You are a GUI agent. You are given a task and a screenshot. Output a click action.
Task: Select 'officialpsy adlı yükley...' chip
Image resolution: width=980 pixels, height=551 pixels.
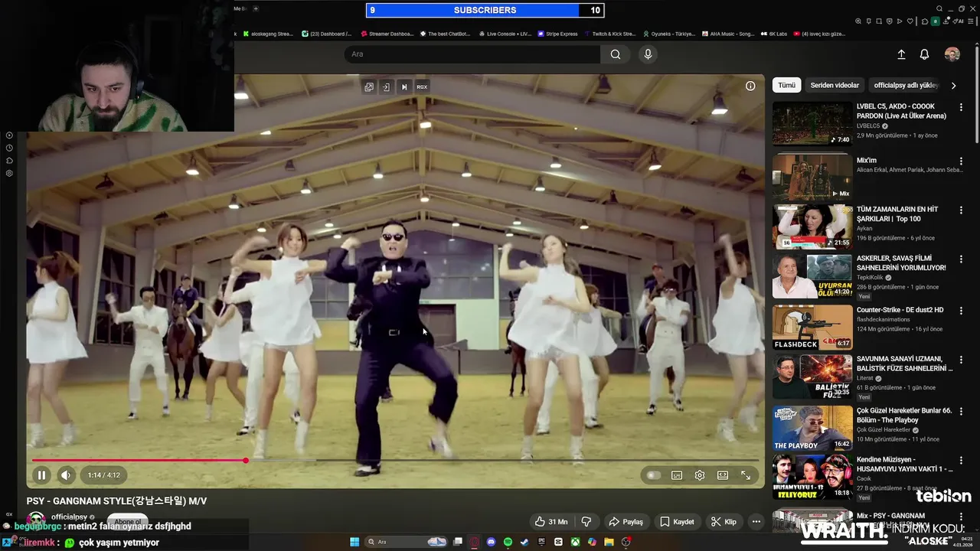pyautogui.click(x=906, y=86)
